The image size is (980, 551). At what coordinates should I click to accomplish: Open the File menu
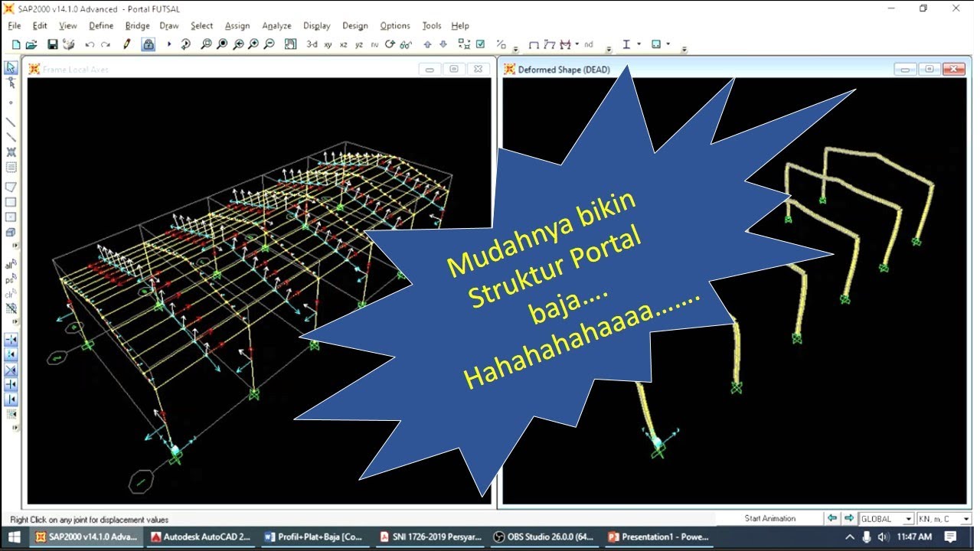point(15,25)
